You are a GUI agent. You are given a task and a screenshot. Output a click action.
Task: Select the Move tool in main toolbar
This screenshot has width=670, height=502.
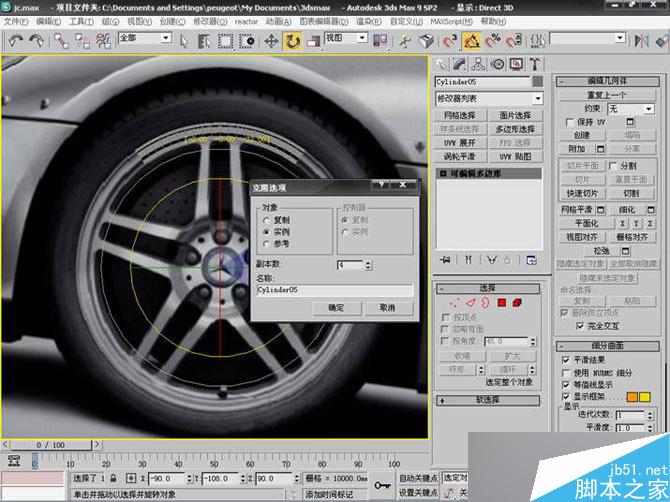tap(271, 41)
